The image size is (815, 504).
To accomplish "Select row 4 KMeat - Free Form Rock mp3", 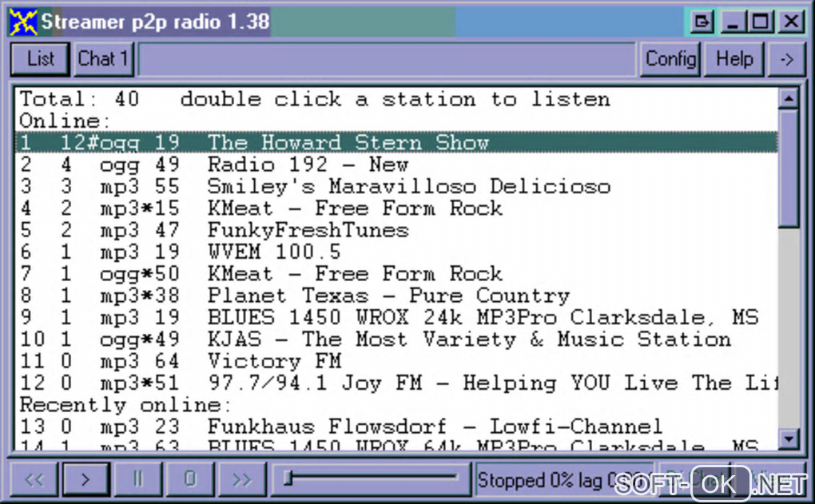I will (x=396, y=208).
